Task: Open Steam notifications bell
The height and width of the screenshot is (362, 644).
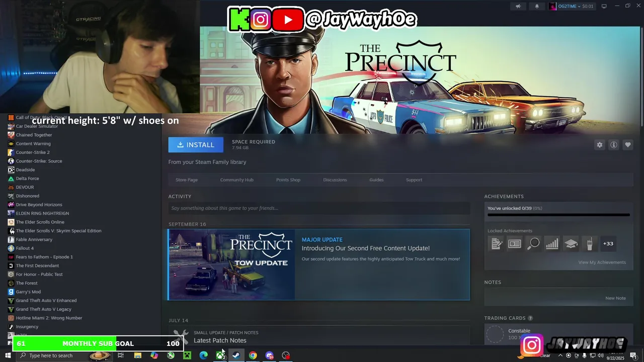Action: click(x=536, y=6)
